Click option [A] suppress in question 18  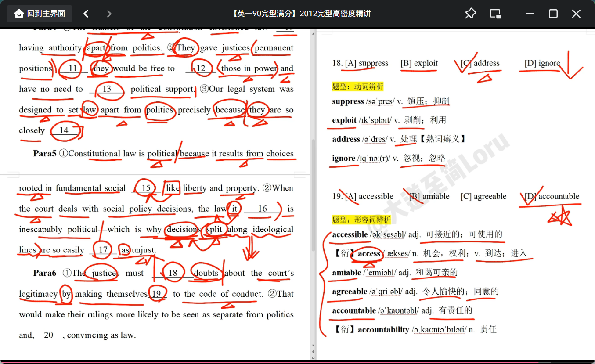366,63
